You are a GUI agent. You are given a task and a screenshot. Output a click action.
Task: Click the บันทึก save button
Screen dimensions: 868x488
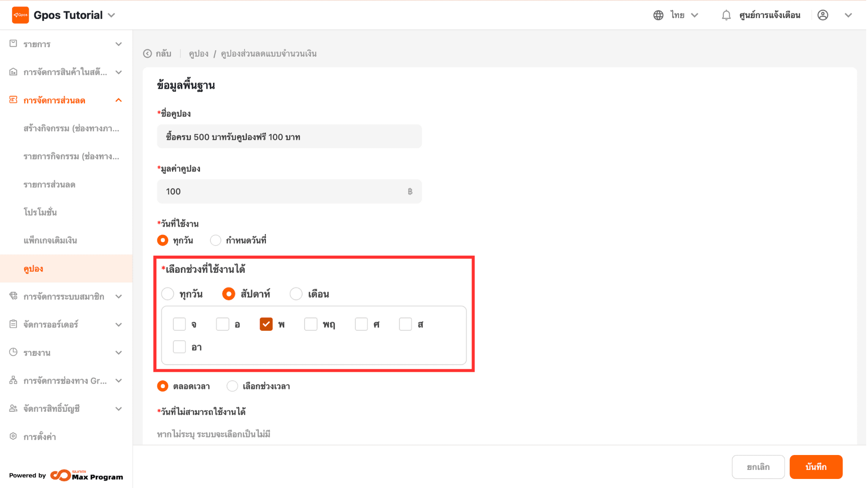[x=816, y=467]
